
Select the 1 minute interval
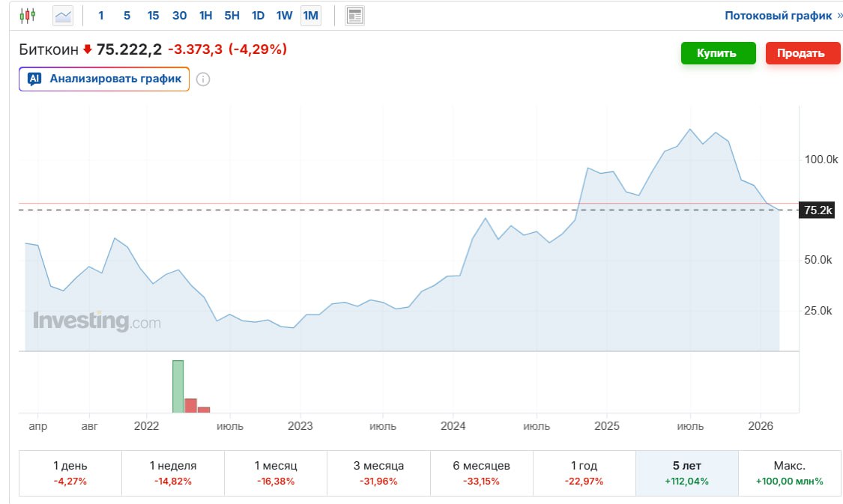[101, 15]
